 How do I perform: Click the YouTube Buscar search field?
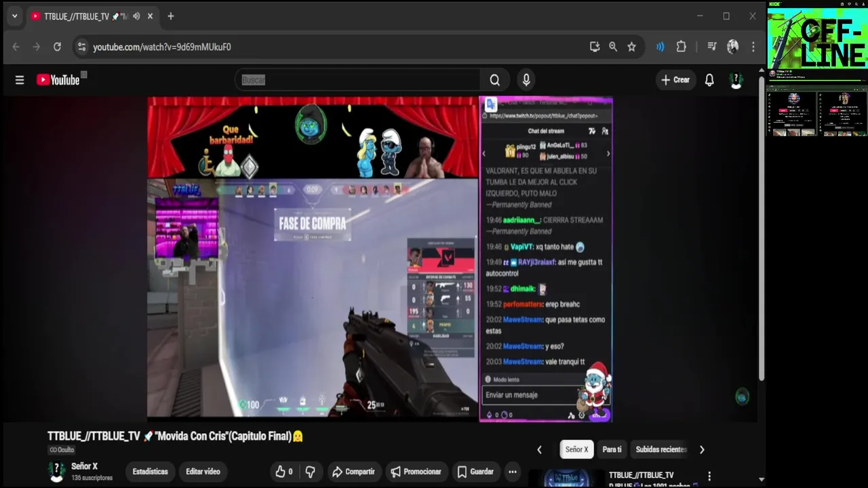359,80
